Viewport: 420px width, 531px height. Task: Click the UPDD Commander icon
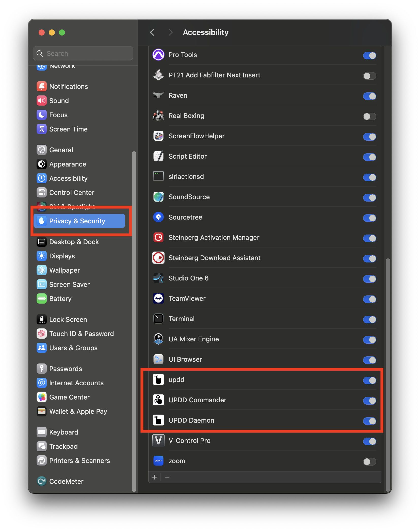coord(158,400)
